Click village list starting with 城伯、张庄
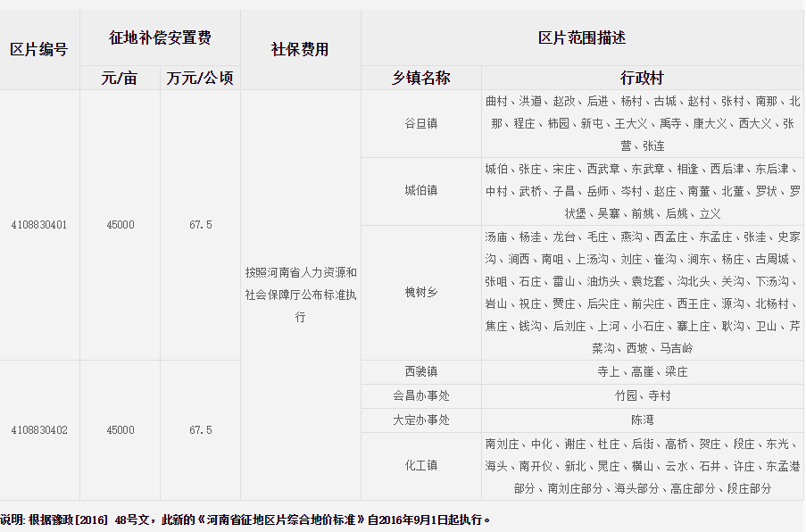The height and width of the screenshot is (532, 806). (x=643, y=191)
